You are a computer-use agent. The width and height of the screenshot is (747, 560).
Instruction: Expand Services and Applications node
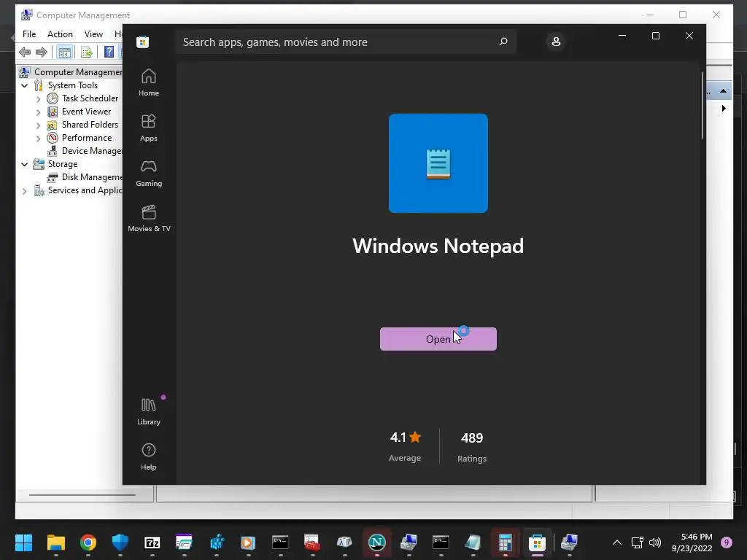coord(24,191)
